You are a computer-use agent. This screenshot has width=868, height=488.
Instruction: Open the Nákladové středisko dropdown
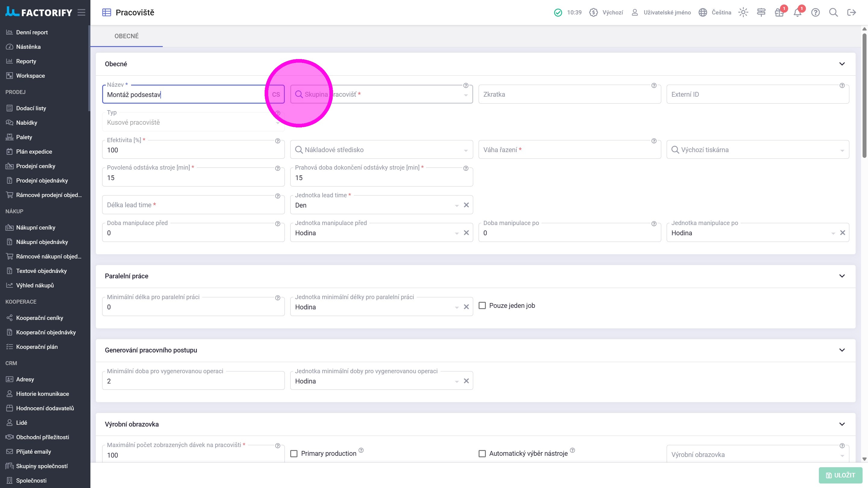point(381,150)
